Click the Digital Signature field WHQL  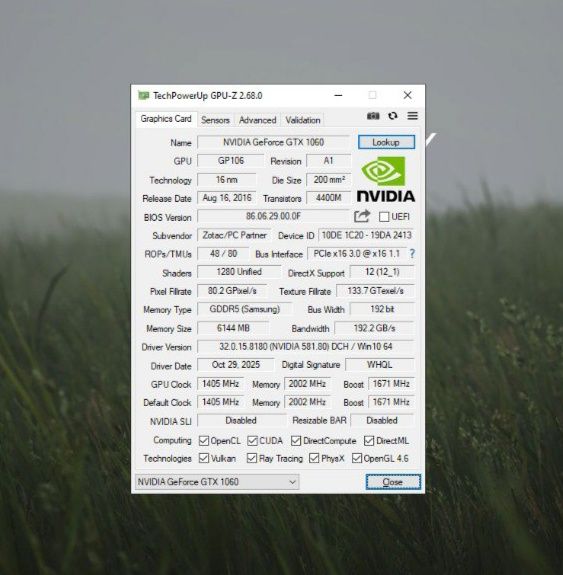click(x=380, y=365)
